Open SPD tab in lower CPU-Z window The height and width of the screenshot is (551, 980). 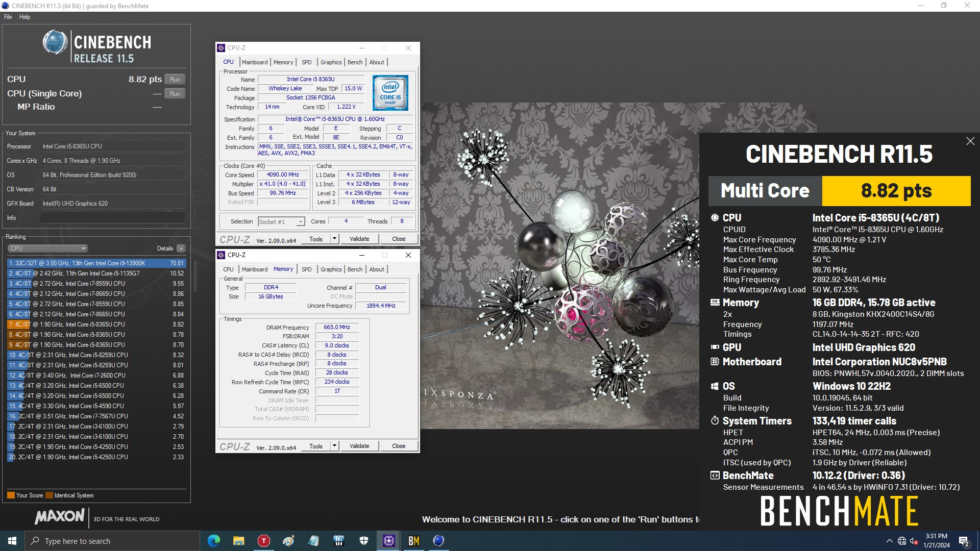point(306,269)
